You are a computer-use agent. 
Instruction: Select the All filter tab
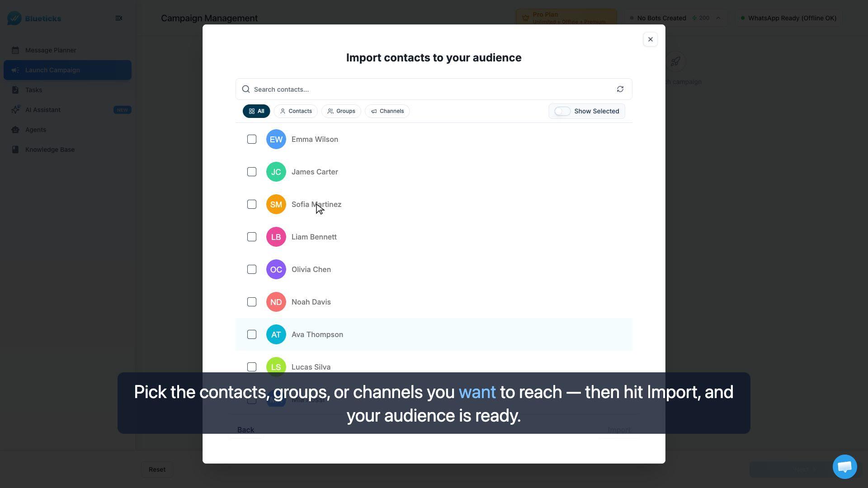pos(256,111)
